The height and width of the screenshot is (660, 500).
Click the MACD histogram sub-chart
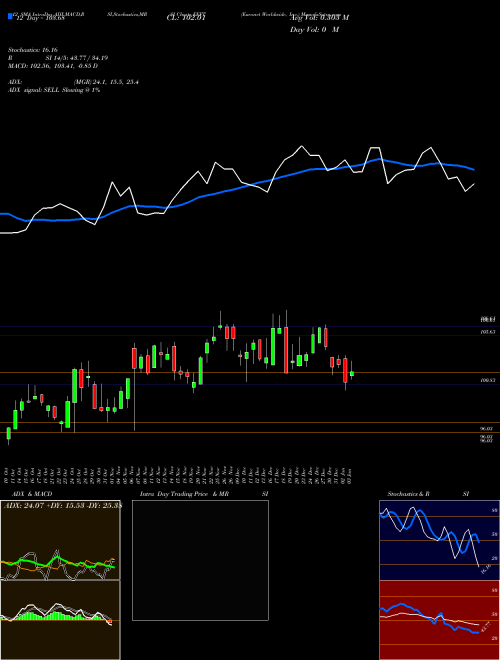point(60,620)
